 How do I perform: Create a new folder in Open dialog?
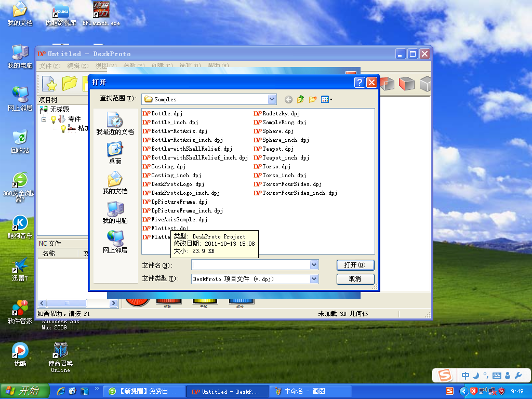[313, 99]
